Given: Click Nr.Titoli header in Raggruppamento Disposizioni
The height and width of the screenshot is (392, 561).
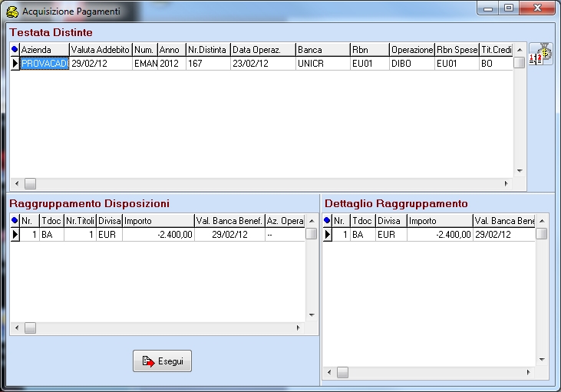Looking at the screenshot, I should tap(80, 221).
